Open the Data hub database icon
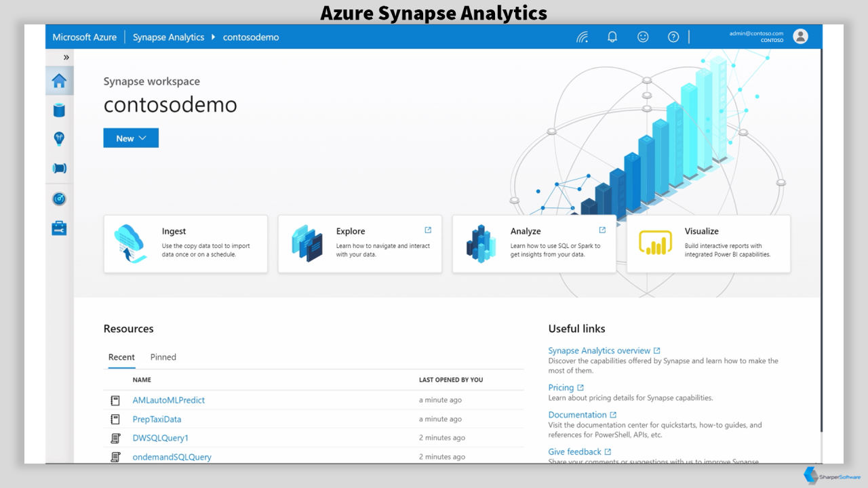This screenshot has height=488, width=868. pyautogui.click(x=59, y=110)
